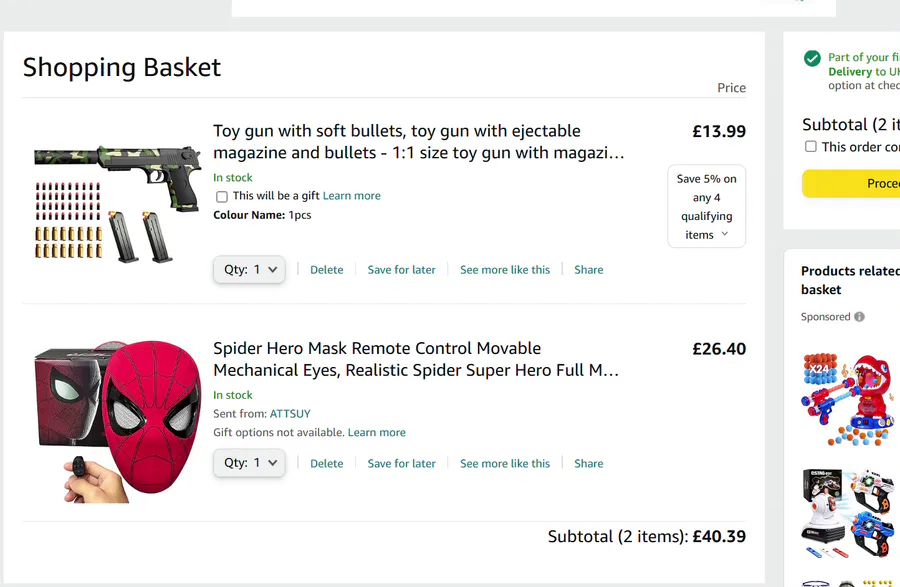Viewport: 900px width, 587px height.
Task: Open the toy gun product image
Action: coord(103,205)
